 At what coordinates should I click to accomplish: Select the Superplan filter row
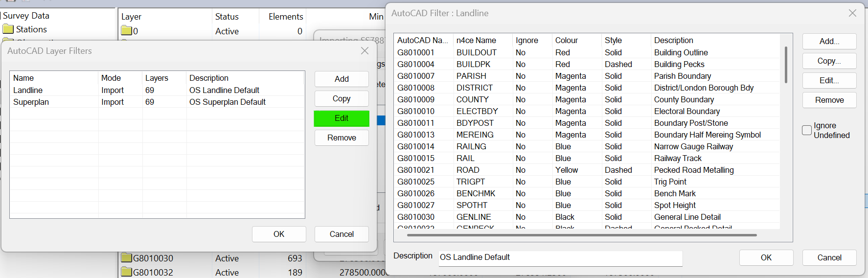point(157,102)
